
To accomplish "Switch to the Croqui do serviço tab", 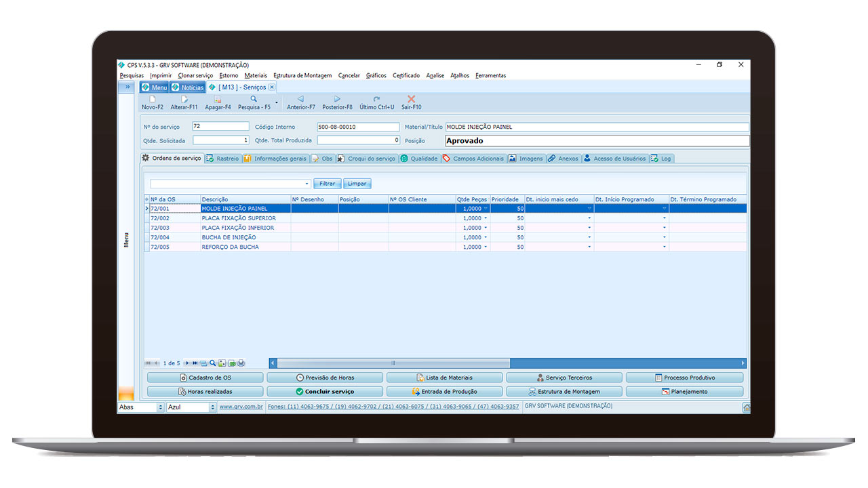I will [x=366, y=159].
